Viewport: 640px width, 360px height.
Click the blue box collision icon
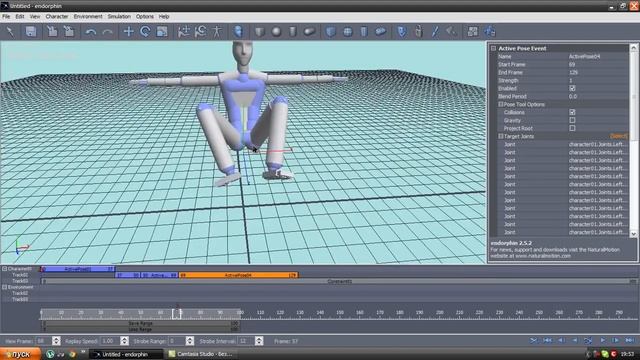click(331, 31)
